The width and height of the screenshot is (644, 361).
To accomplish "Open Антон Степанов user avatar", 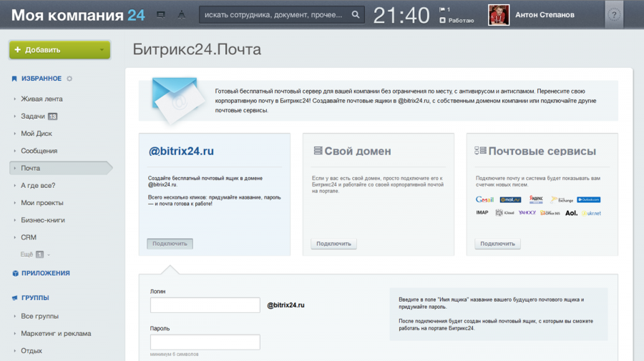I will coord(499,15).
